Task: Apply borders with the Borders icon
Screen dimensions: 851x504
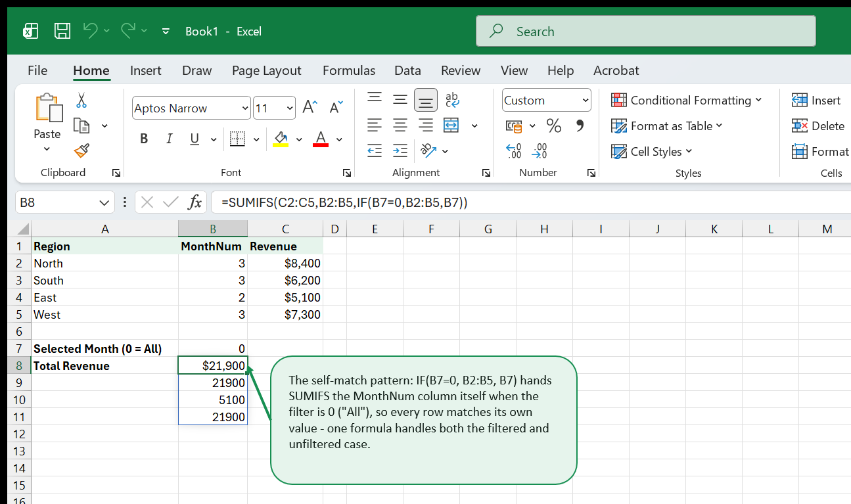Action: pyautogui.click(x=237, y=139)
